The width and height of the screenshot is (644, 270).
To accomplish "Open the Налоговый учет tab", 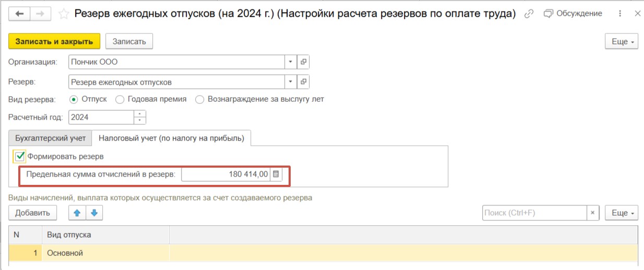I will [171, 138].
